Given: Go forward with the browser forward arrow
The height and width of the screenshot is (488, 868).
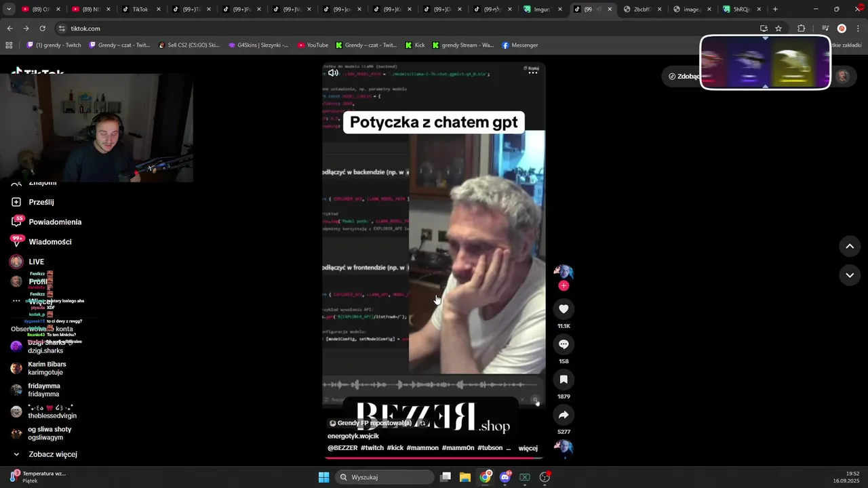Looking at the screenshot, I should (26, 28).
